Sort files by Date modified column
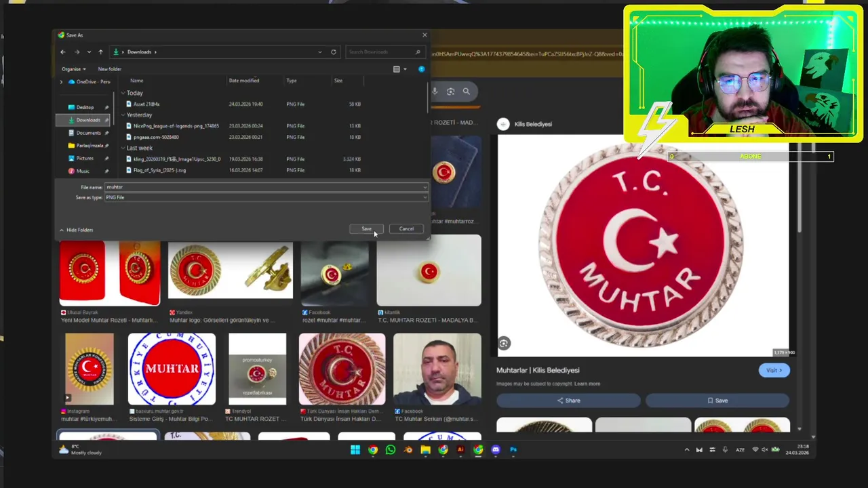 click(244, 81)
